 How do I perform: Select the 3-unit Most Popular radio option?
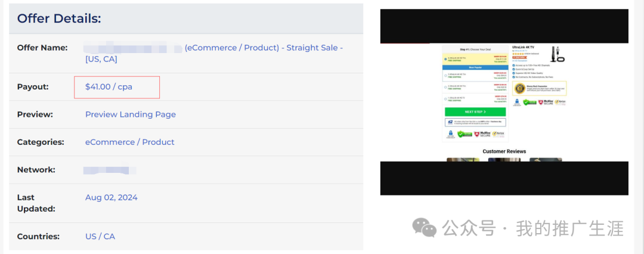coord(445,76)
